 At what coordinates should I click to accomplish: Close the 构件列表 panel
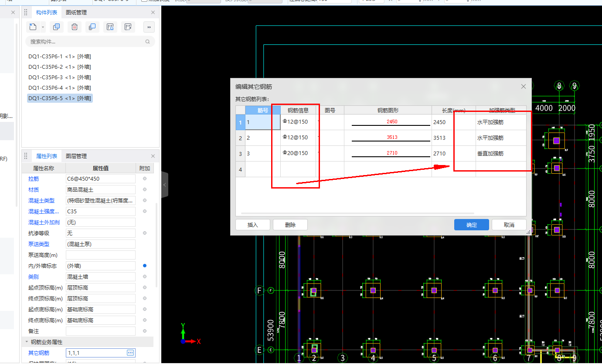(x=153, y=13)
